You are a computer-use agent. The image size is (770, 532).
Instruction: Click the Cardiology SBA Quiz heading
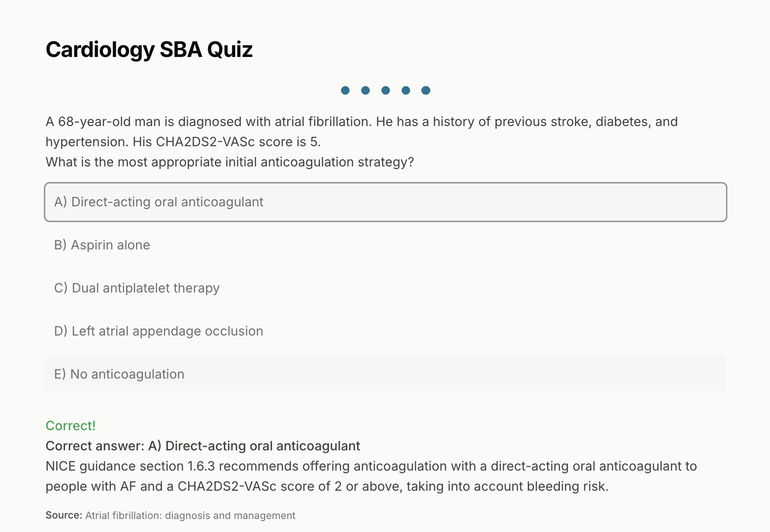[x=149, y=49]
